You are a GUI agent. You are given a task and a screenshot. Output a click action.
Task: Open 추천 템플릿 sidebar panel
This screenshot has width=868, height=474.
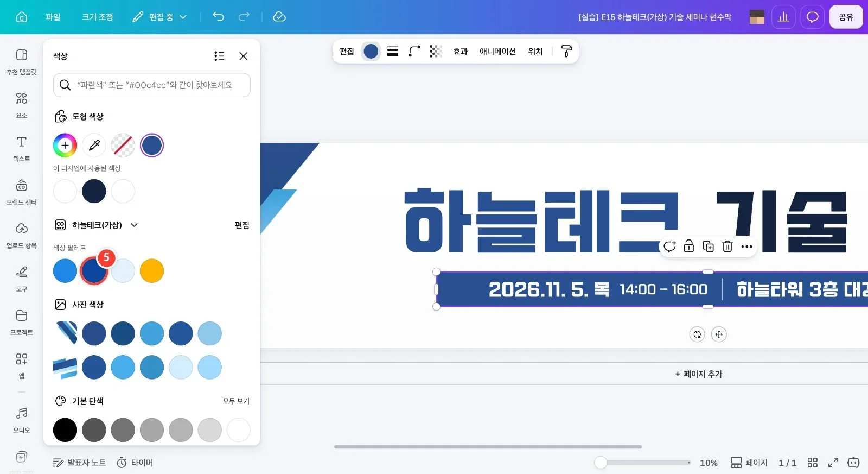click(22, 61)
